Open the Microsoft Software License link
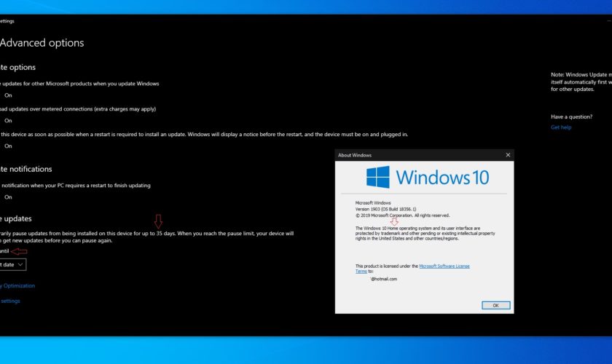612x364 pixels. (444, 266)
